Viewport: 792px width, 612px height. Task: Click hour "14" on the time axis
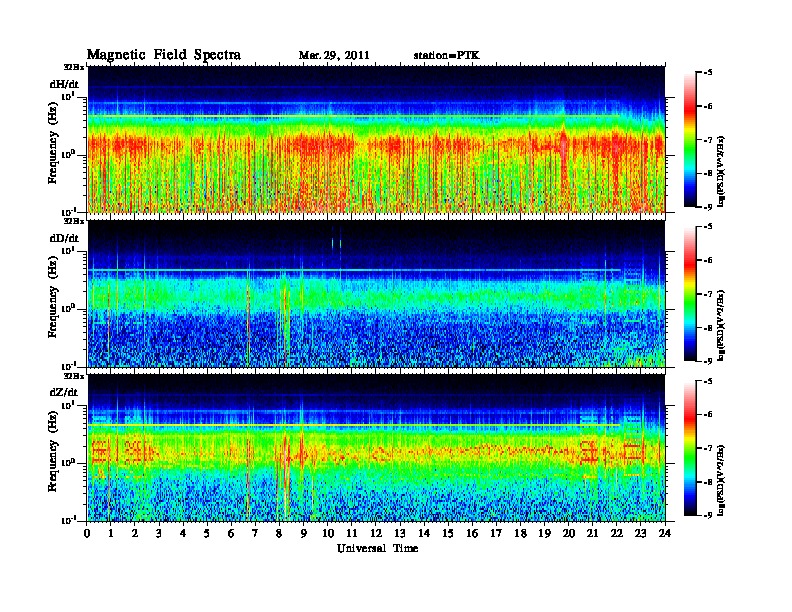[424, 533]
